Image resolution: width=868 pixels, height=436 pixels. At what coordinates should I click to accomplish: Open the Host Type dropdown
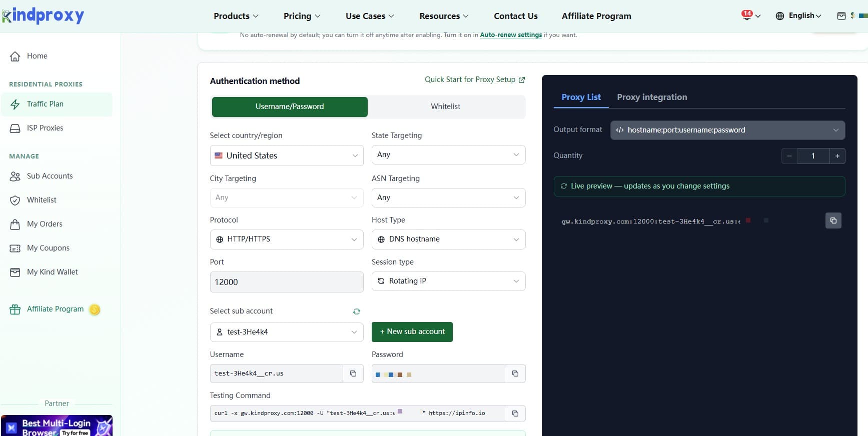(x=448, y=239)
